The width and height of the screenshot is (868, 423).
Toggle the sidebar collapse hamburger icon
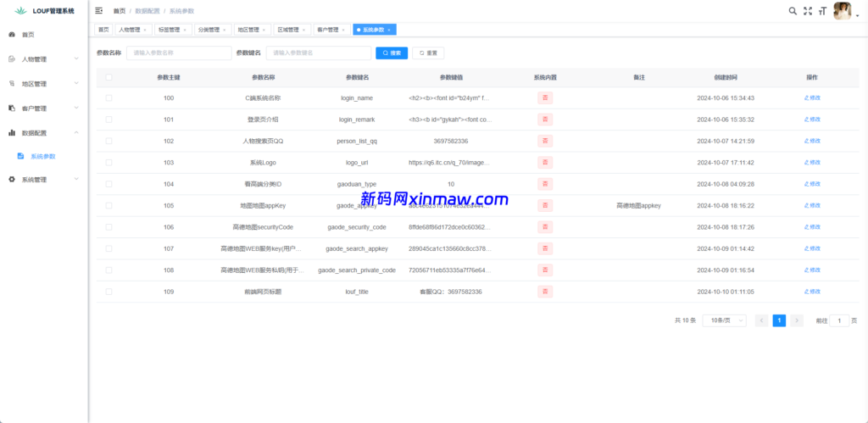pos(99,10)
